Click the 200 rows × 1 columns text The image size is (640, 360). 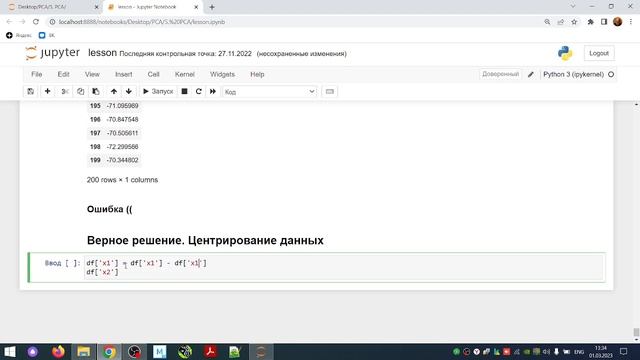[x=122, y=180]
